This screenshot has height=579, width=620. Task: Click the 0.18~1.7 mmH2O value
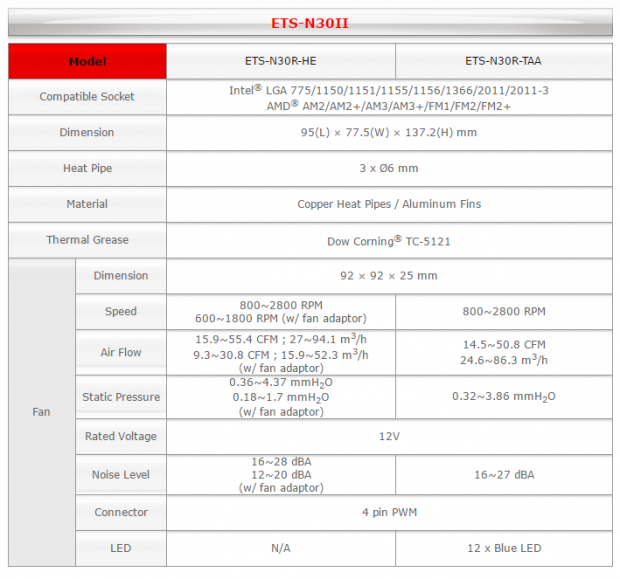point(281,397)
